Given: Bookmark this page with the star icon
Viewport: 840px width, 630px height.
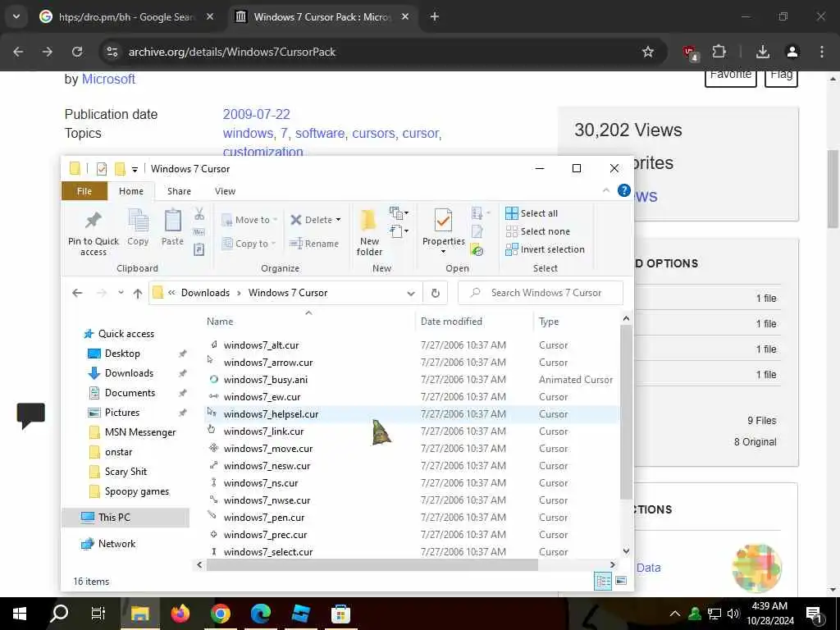Looking at the screenshot, I should click(648, 52).
